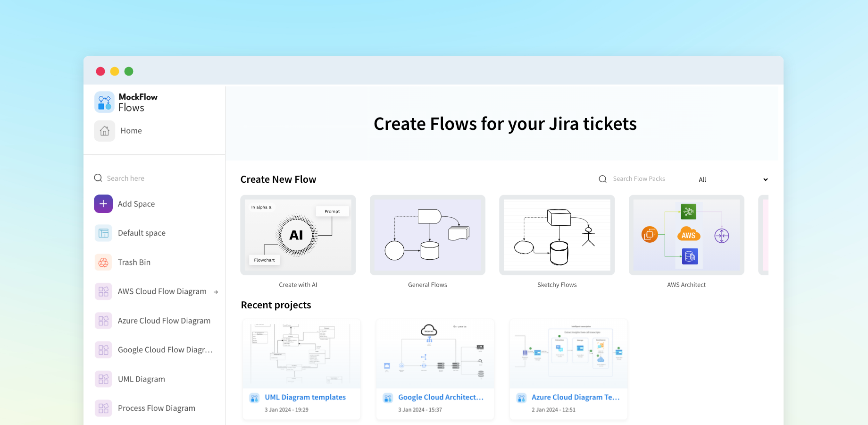
Task: Click the purple Add Space plus icon
Action: click(x=103, y=204)
